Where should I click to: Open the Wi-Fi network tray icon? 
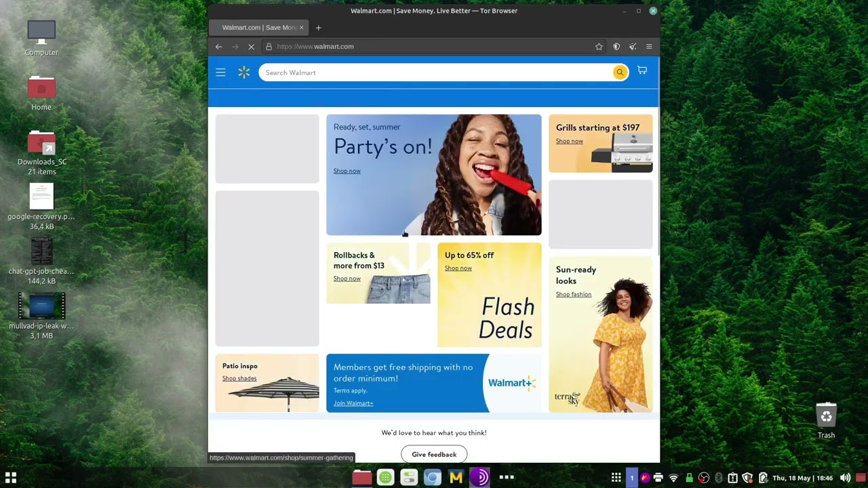tap(673, 478)
